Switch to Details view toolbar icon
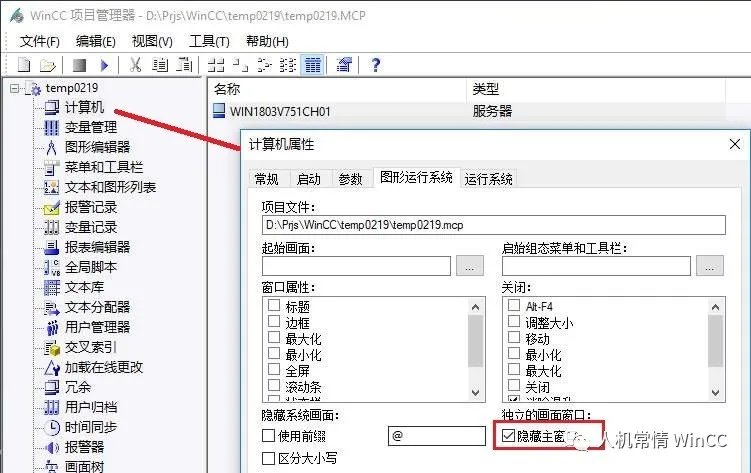This screenshot has height=473, width=751. tap(312, 65)
